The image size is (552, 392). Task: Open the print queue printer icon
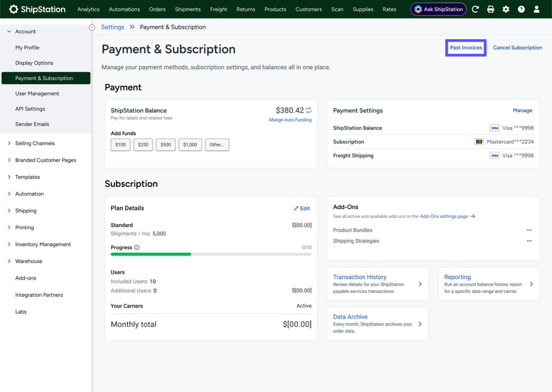pos(491,9)
